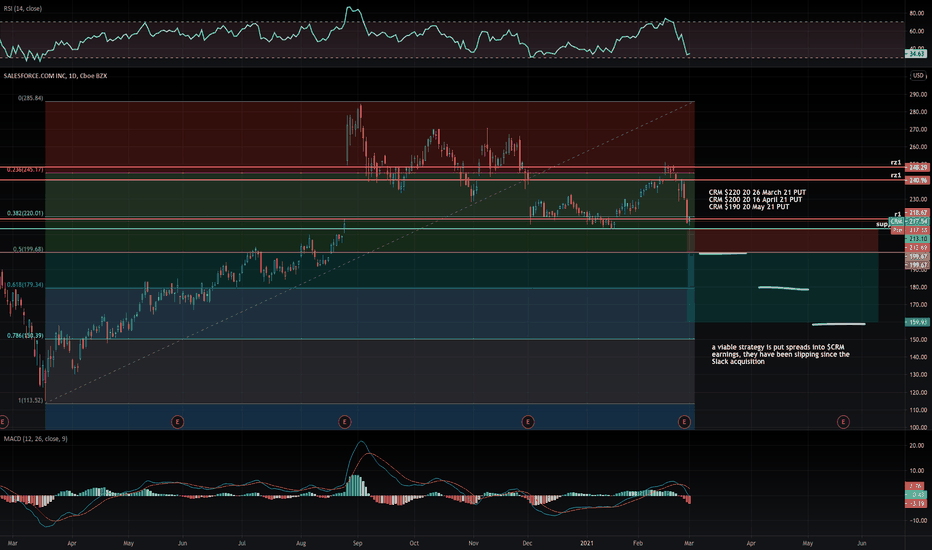Click the 248.29 resistance price label

pyautogui.click(x=917, y=168)
